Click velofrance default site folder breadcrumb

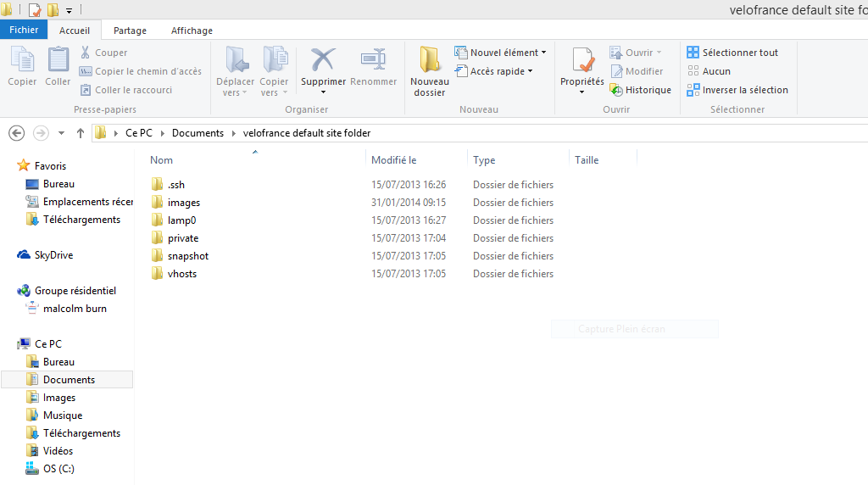coord(307,133)
